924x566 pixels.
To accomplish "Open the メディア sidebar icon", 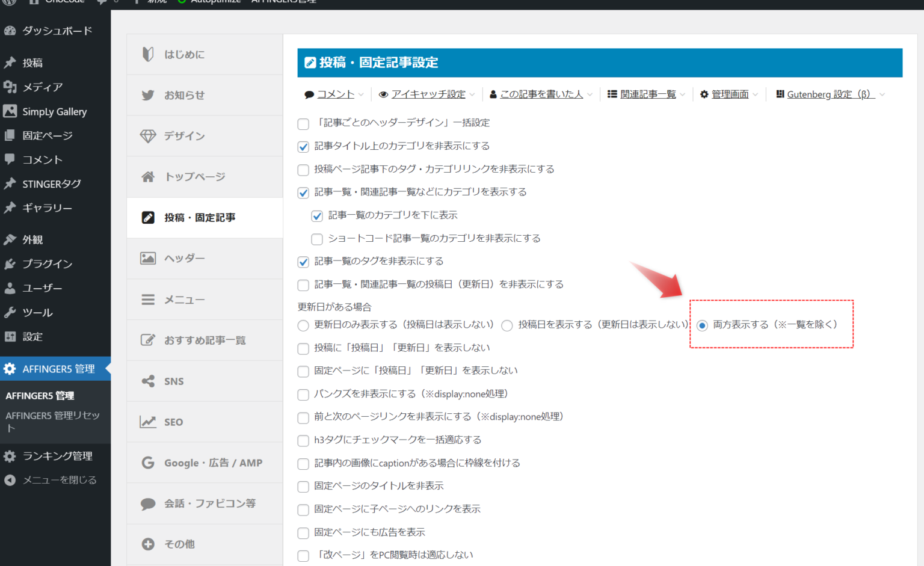I will click(11, 87).
